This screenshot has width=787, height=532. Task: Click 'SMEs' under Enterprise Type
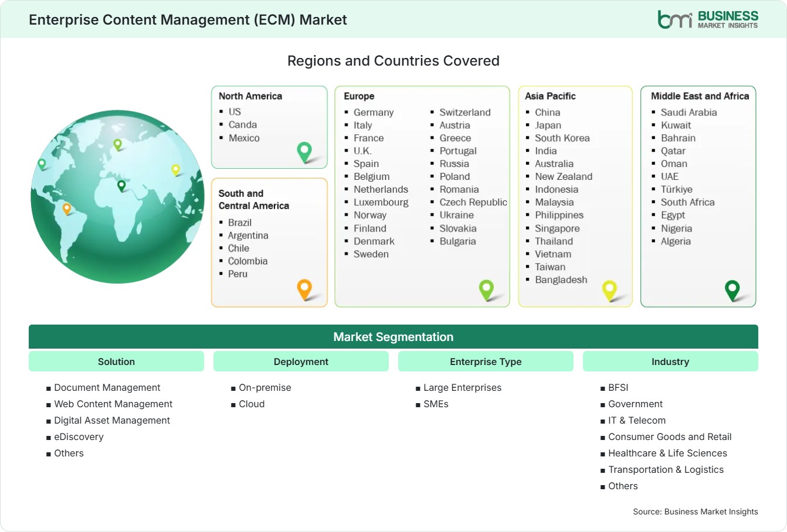436,404
